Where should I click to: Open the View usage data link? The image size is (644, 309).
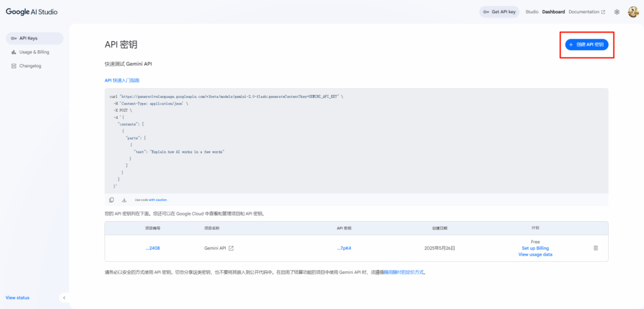[x=535, y=254]
